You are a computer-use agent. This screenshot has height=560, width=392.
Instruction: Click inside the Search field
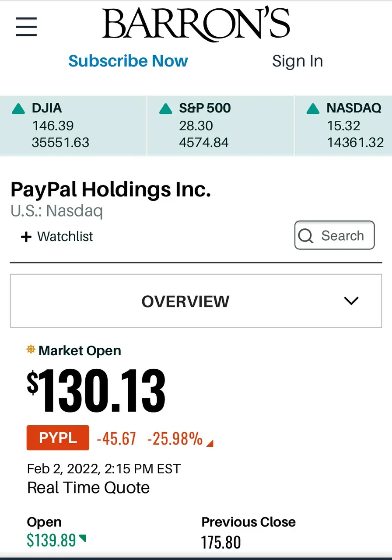click(x=335, y=235)
